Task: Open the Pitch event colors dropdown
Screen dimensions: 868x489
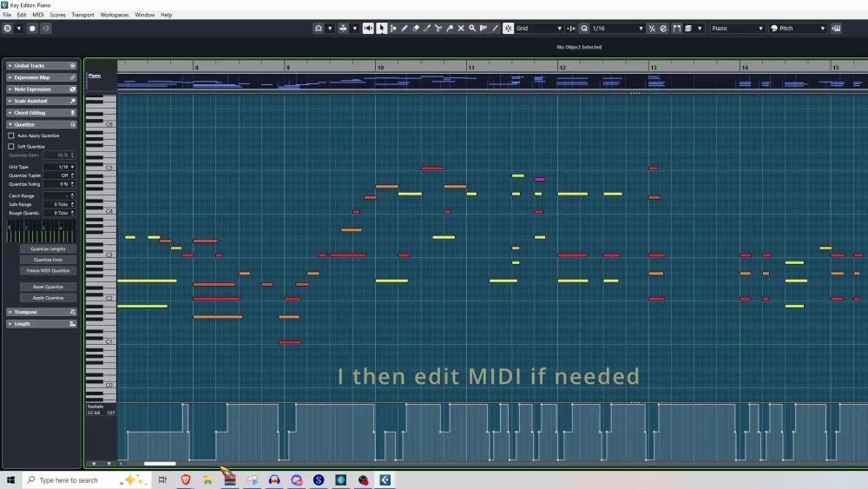Action: (x=798, y=29)
